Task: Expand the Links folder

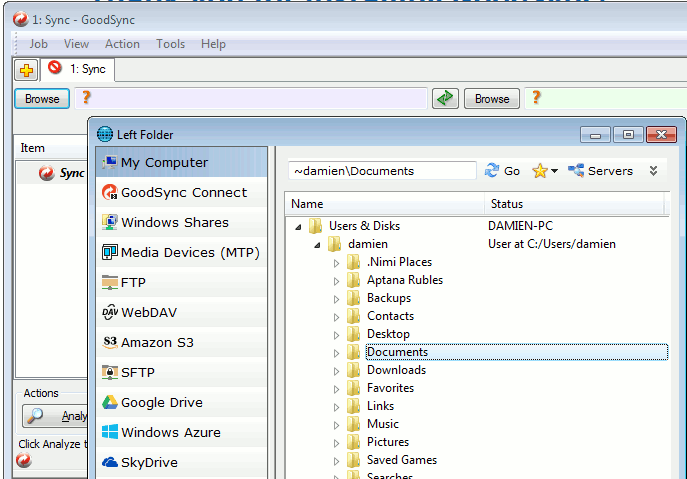Action: [336, 407]
